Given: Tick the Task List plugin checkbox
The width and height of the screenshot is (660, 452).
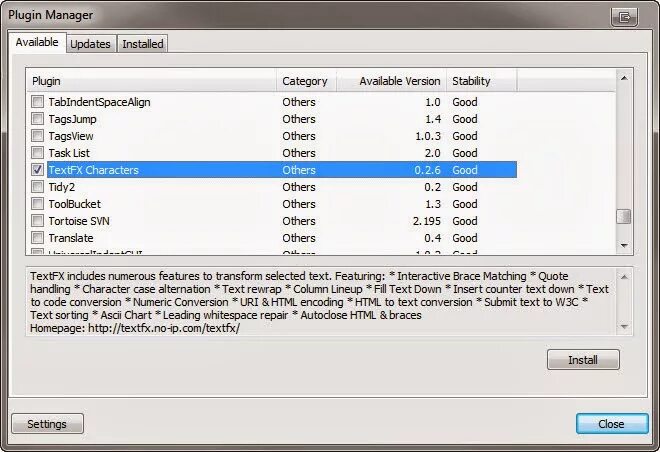Looking at the screenshot, I should pyautogui.click(x=37, y=152).
